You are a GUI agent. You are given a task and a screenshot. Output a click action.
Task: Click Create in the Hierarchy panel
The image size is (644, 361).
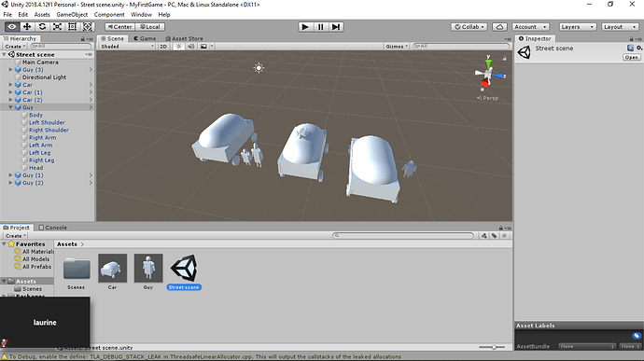coord(15,47)
